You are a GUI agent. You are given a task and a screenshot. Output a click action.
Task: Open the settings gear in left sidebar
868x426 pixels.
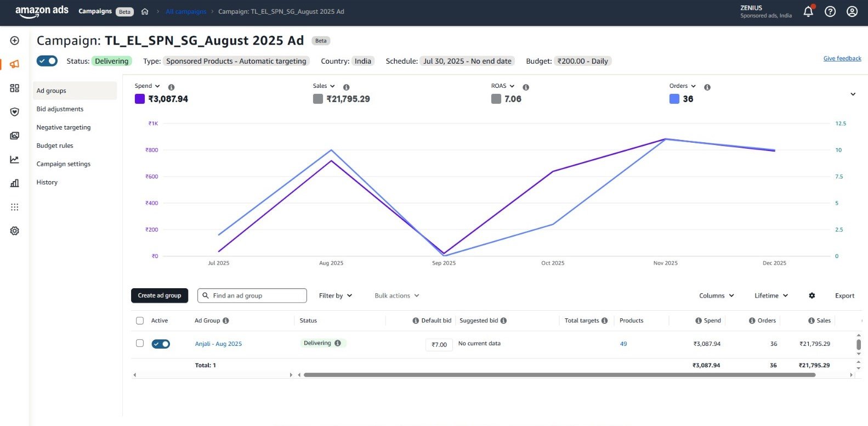(x=15, y=231)
